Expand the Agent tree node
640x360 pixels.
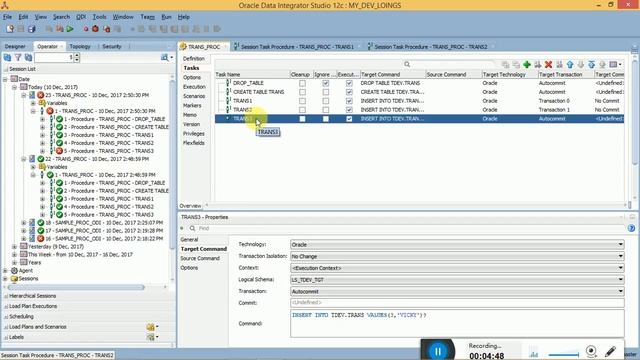pyautogui.click(x=5, y=271)
